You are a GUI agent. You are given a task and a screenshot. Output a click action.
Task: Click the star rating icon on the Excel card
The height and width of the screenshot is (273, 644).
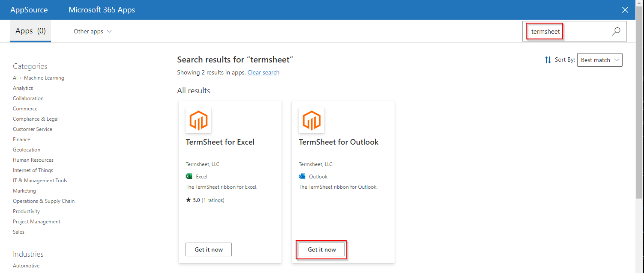click(189, 200)
